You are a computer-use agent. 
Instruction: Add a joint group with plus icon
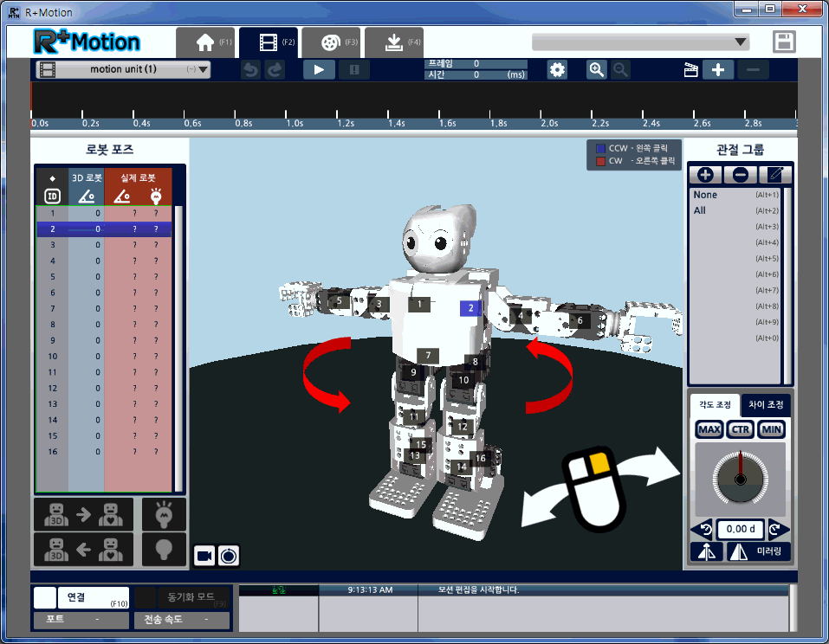pyautogui.click(x=705, y=174)
